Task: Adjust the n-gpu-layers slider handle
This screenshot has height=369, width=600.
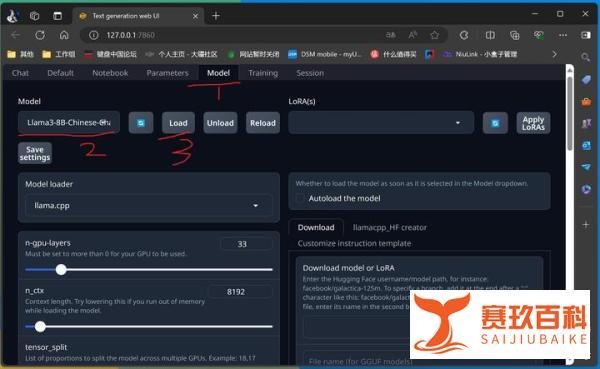Action: [61, 269]
